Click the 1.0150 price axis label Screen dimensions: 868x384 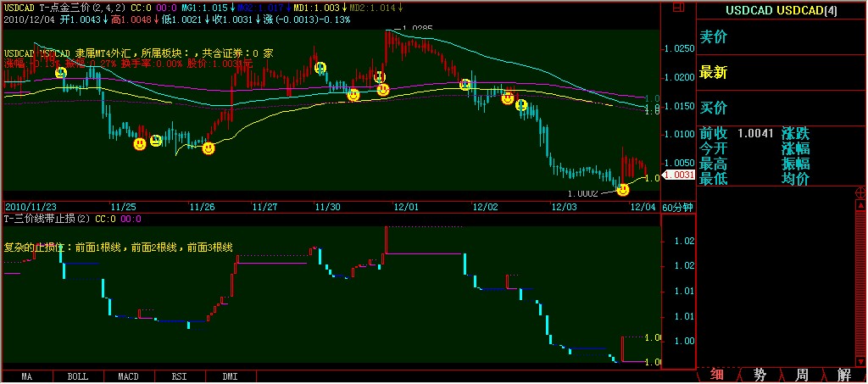[679, 106]
